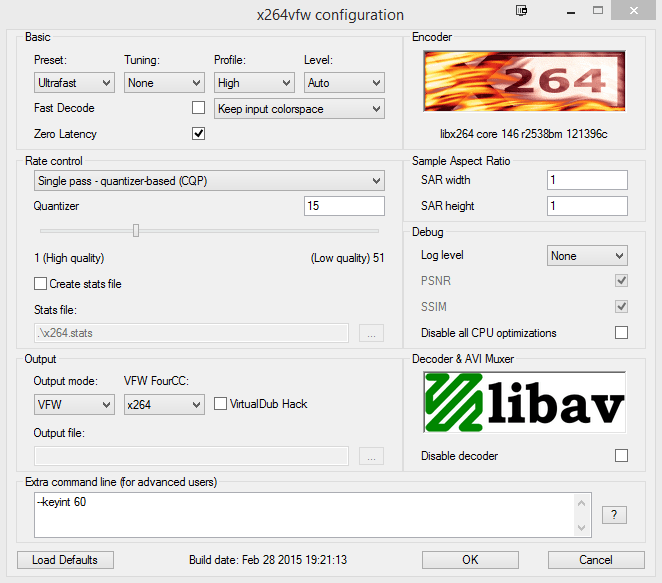This screenshot has height=583, width=662.
Task: Click the Cancel button
Action: click(596, 560)
